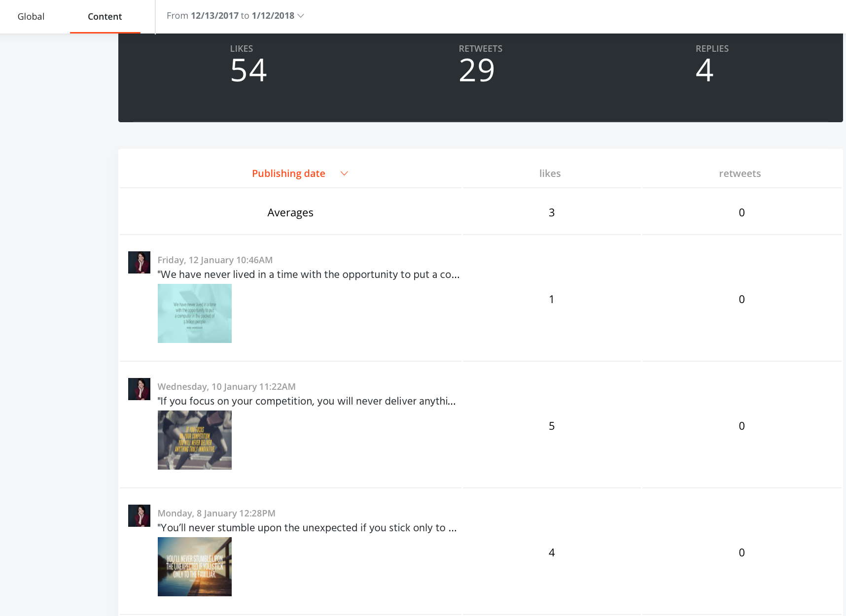Open tweet "If you focus on your competition"

pos(306,401)
